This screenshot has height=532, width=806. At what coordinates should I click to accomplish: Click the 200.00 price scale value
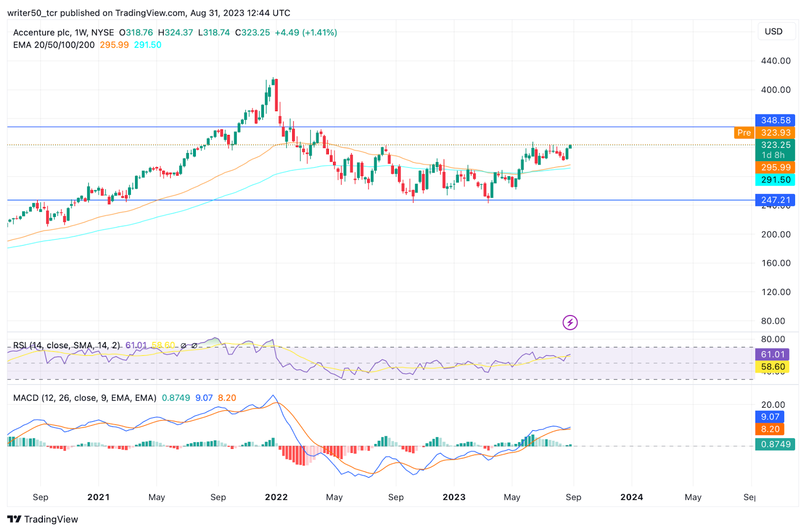pyautogui.click(x=776, y=234)
